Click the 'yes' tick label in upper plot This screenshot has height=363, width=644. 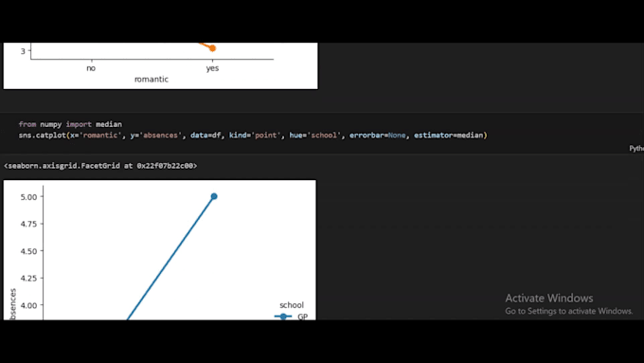(x=212, y=68)
